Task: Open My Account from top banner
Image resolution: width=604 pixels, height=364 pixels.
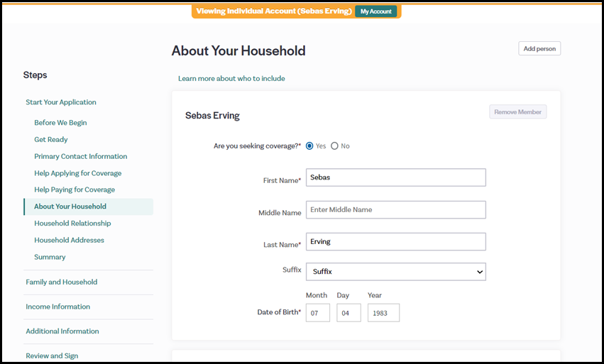Action: click(x=375, y=11)
